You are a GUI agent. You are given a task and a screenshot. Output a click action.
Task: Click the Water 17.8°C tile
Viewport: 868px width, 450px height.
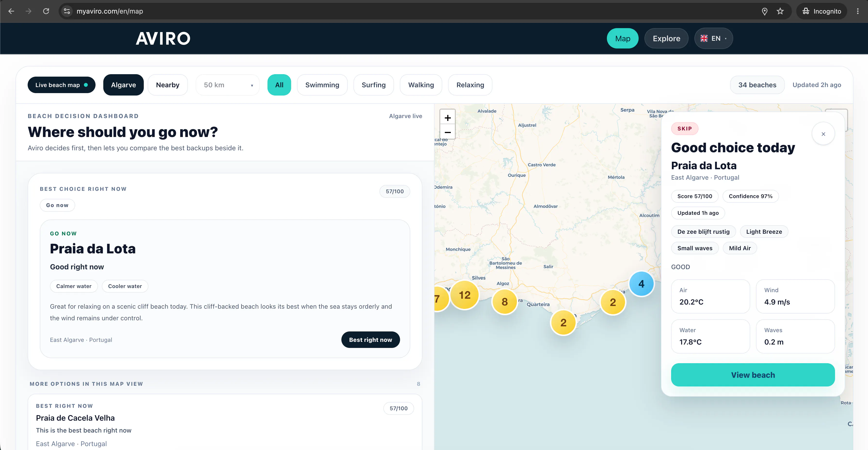pyautogui.click(x=710, y=336)
